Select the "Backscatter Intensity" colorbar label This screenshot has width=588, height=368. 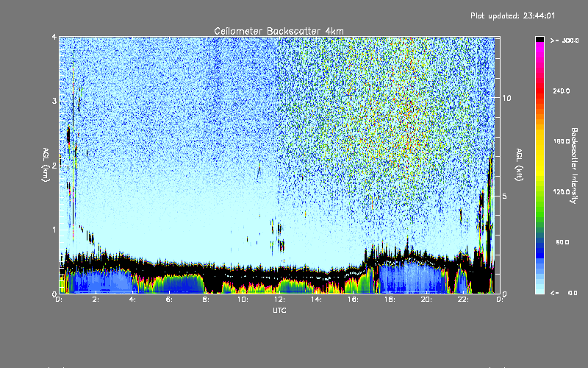[574, 166]
